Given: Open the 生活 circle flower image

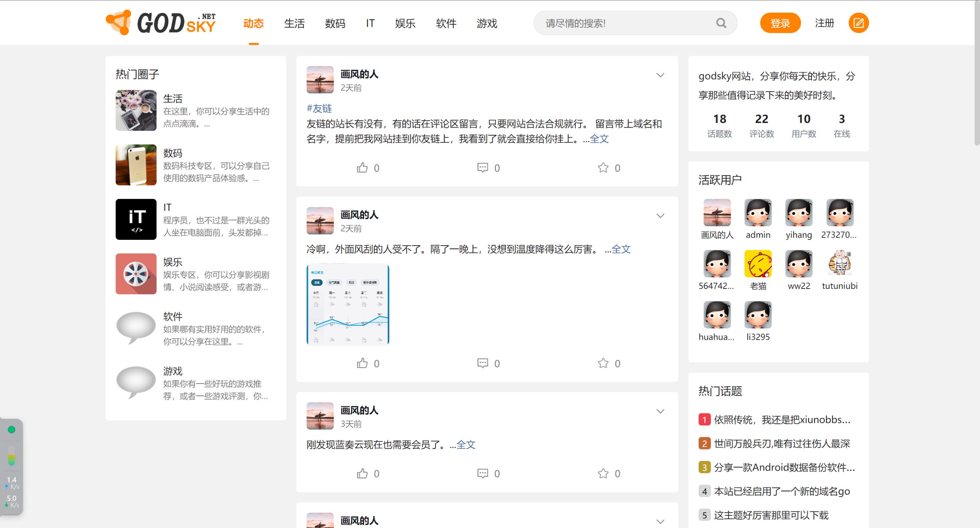Looking at the screenshot, I should [x=136, y=110].
